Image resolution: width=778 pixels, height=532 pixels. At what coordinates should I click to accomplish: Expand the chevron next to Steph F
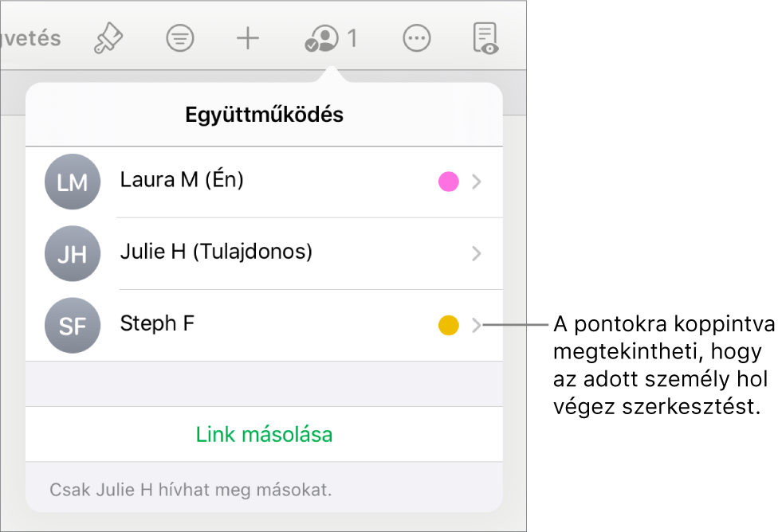coord(477,325)
